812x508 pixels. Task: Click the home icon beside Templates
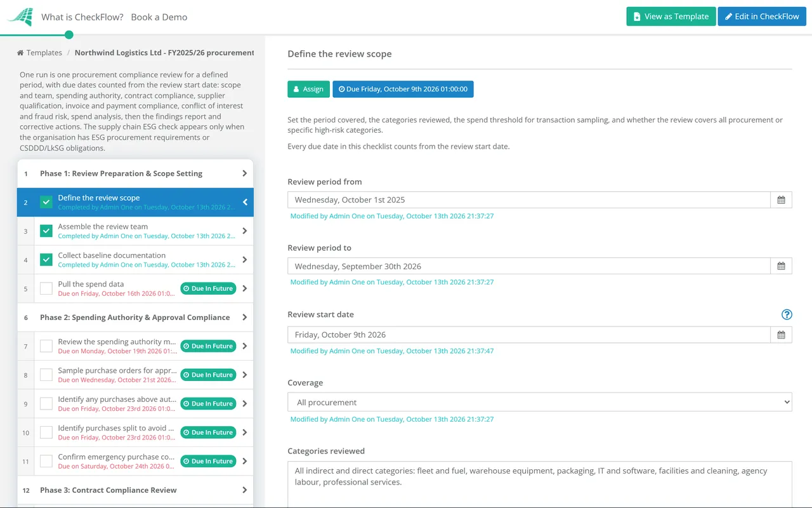[20, 53]
